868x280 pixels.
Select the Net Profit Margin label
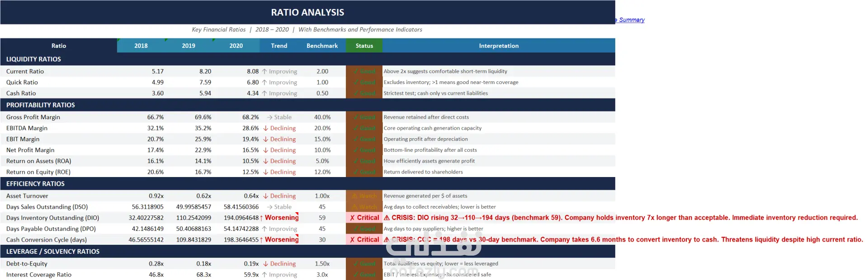coord(30,150)
